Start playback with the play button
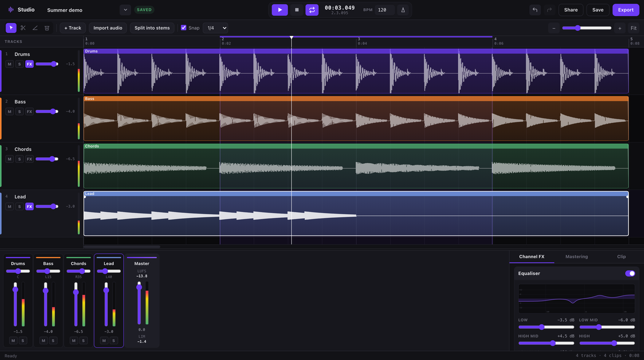Image resolution: width=644 pixels, height=360 pixels. (280, 10)
